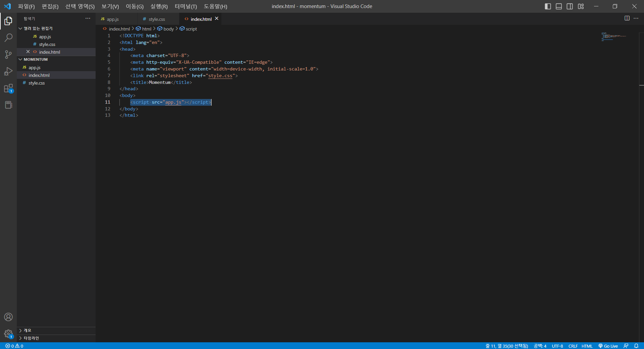The width and height of the screenshot is (644, 349).
Task: Open the Explorer view in activity bar
Action: [x=8, y=21]
